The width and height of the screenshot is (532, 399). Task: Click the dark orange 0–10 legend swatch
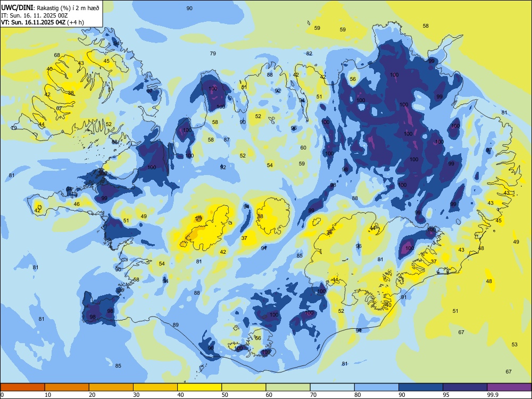[x=23, y=387]
